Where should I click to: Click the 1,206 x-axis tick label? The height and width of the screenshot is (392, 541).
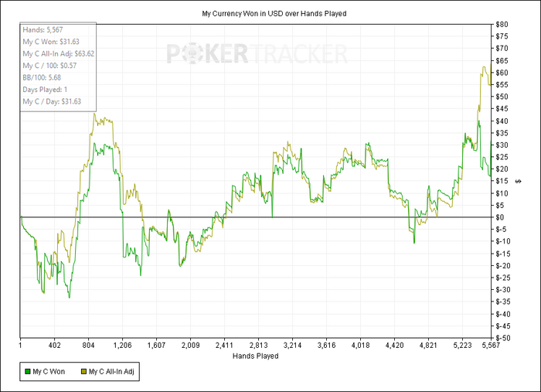tap(122, 345)
